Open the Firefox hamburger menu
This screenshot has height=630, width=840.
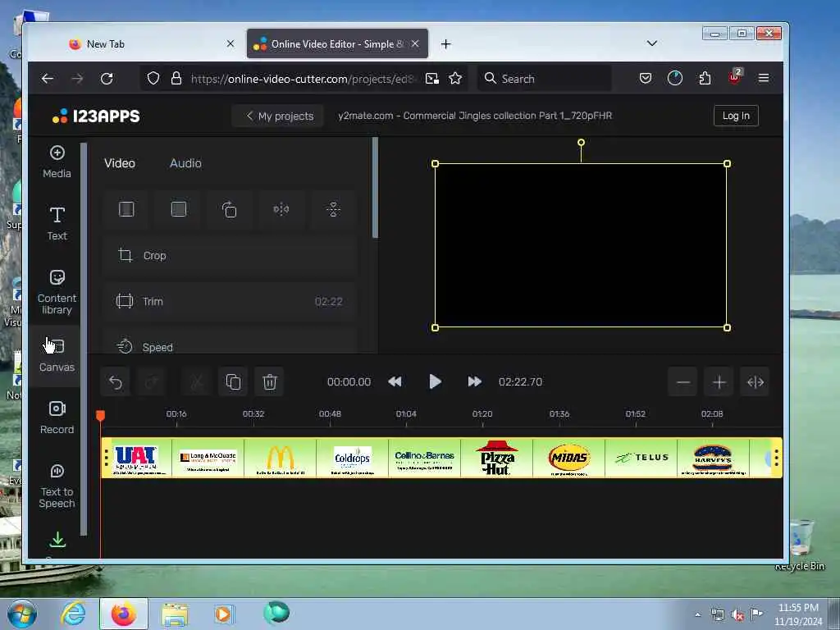point(764,79)
